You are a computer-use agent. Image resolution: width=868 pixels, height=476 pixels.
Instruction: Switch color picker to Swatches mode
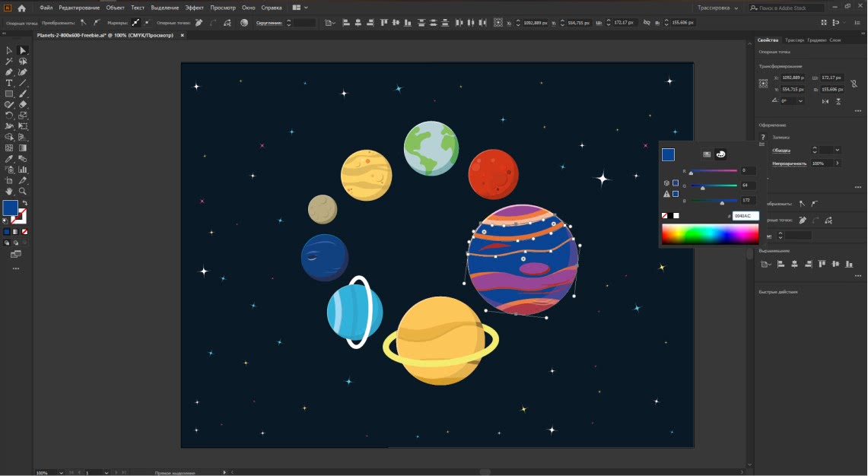point(707,154)
